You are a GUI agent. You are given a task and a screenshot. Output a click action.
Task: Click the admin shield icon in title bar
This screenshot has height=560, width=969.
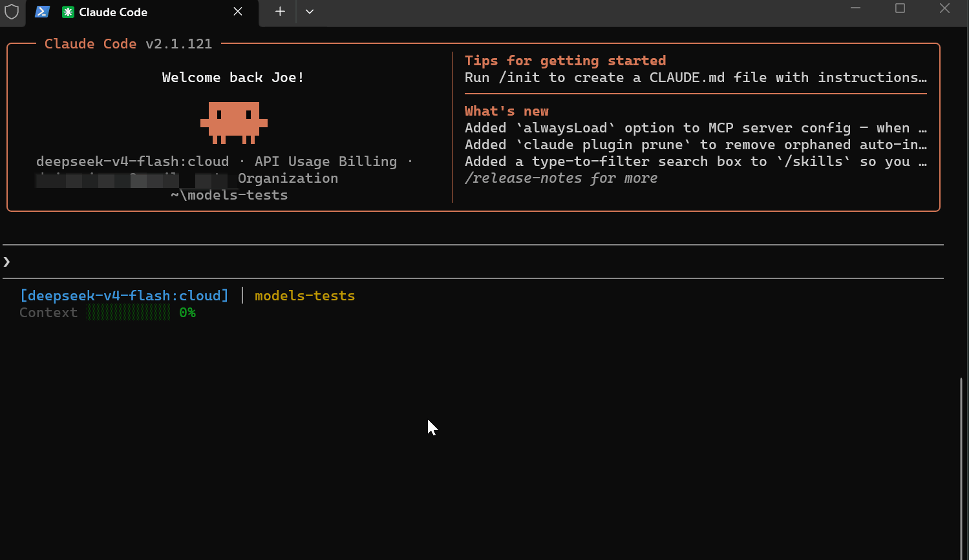[x=12, y=12]
